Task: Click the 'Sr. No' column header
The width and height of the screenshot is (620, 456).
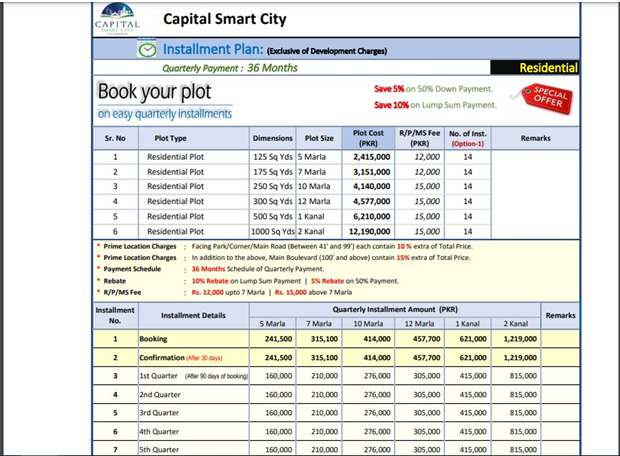Action: click(115, 138)
